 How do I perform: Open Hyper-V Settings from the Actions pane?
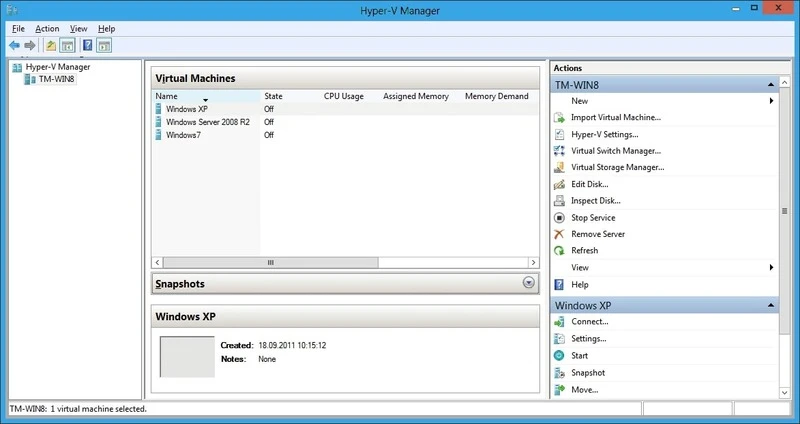(604, 134)
